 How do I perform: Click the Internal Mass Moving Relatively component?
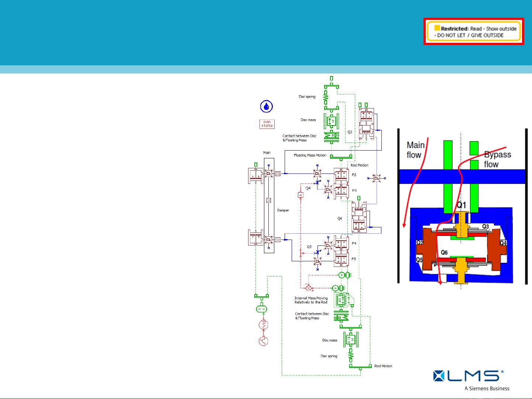pos(341,300)
